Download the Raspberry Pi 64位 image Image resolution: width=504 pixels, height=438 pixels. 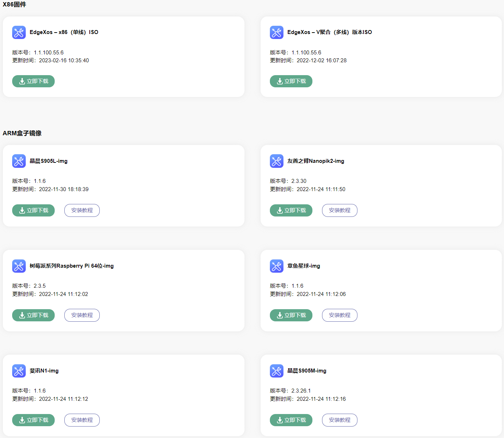pyautogui.click(x=33, y=315)
